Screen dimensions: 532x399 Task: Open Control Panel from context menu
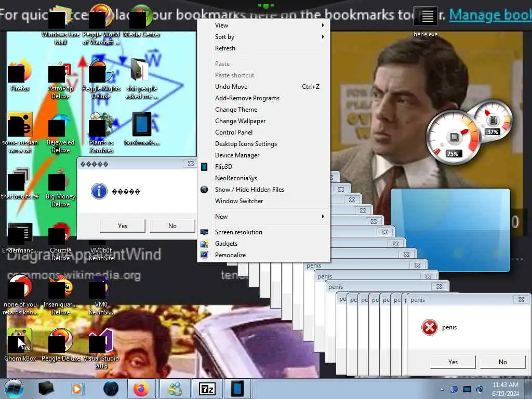click(x=264, y=132)
